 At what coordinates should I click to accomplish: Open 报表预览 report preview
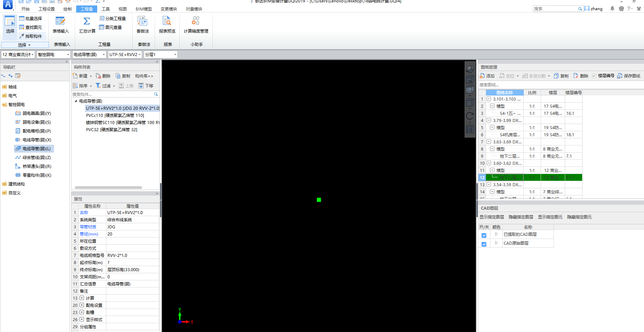[167, 24]
